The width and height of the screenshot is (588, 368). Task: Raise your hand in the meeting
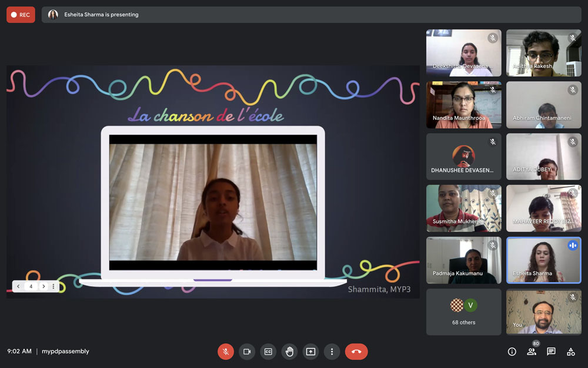point(289,352)
